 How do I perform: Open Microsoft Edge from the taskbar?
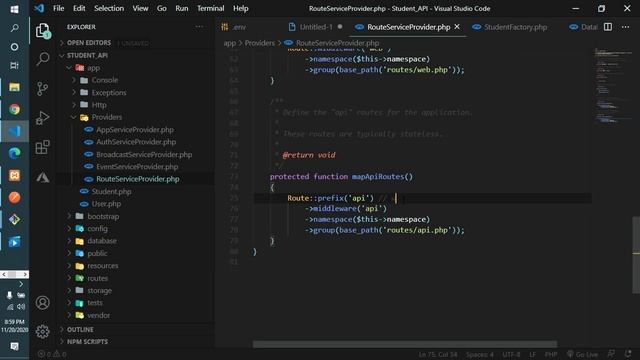[14, 153]
